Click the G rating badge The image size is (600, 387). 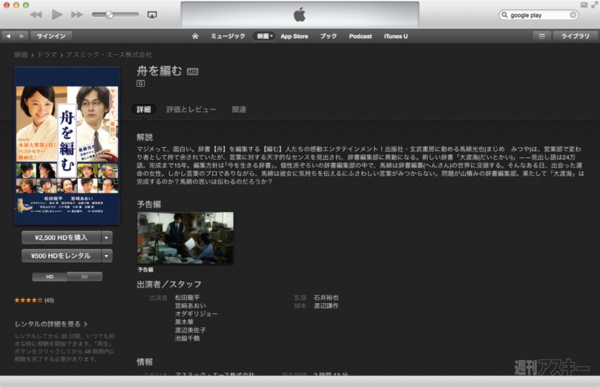(x=140, y=83)
